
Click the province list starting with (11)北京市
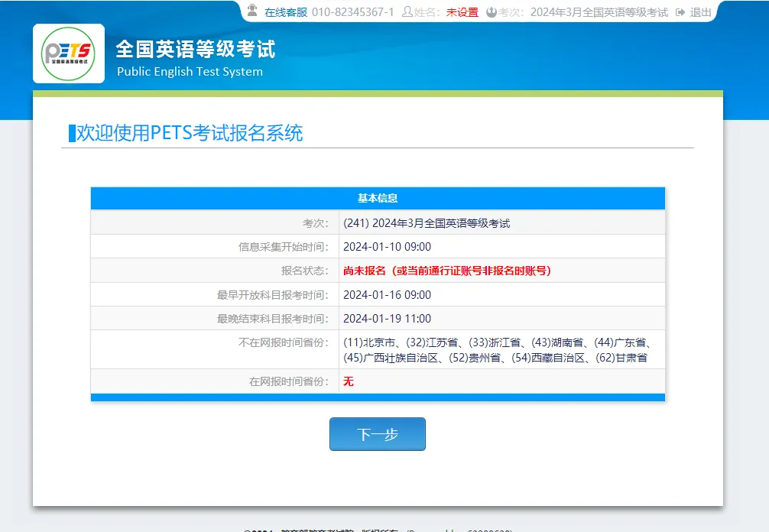(x=498, y=350)
